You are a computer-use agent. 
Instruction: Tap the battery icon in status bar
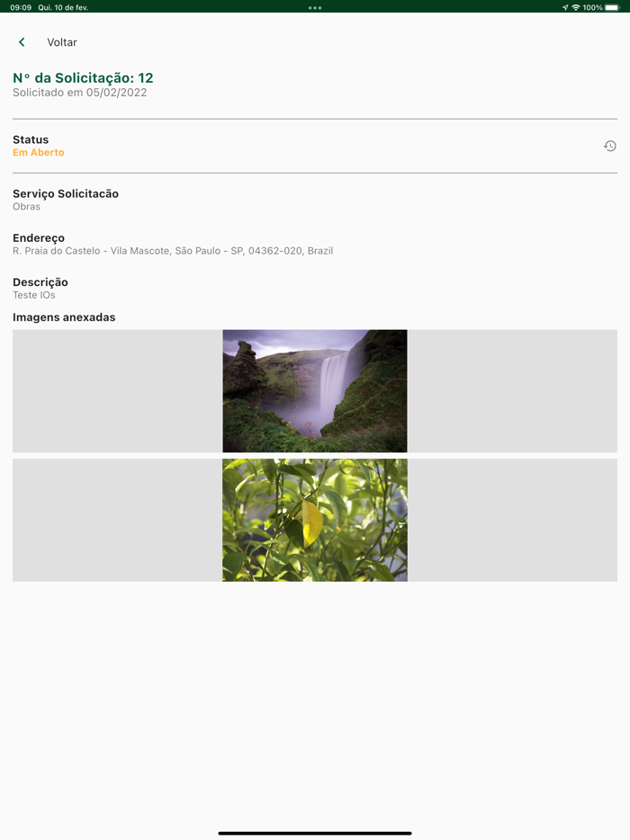coord(612,7)
